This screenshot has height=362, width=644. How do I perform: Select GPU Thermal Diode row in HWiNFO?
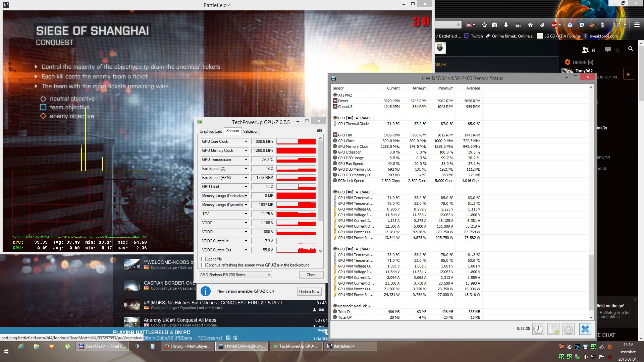(x=407, y=124)
